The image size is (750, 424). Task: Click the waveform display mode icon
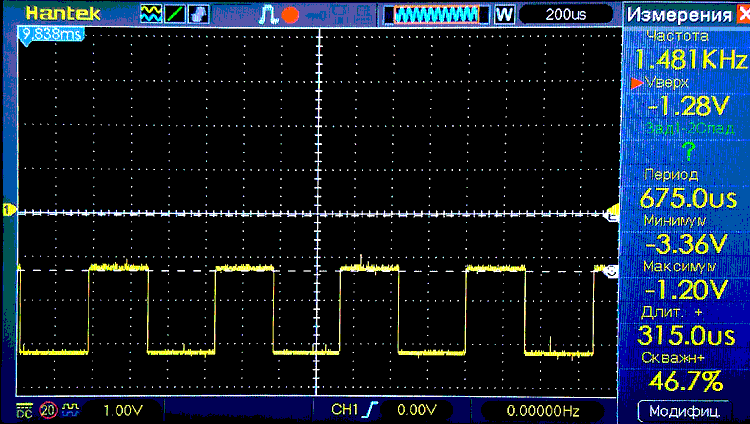point(151,14)
